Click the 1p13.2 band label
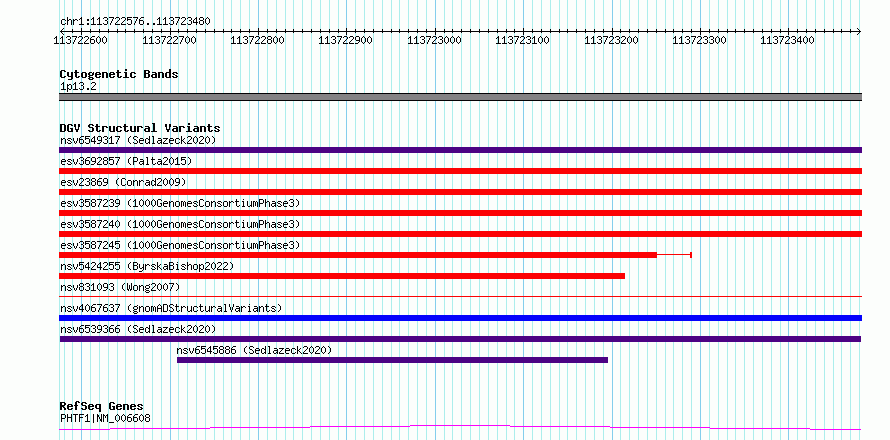The image size is (890, 440). [x=77, y=87]
